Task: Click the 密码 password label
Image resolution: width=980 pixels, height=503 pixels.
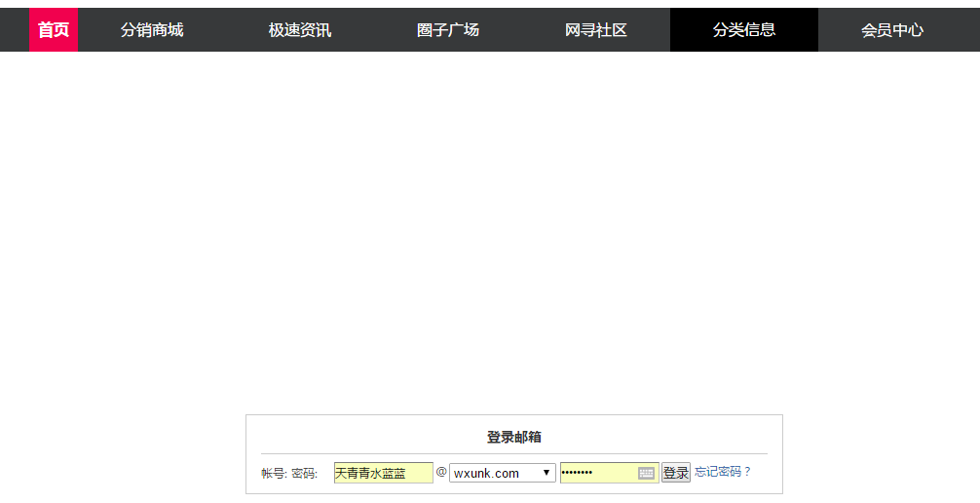Action: (304, 474)
